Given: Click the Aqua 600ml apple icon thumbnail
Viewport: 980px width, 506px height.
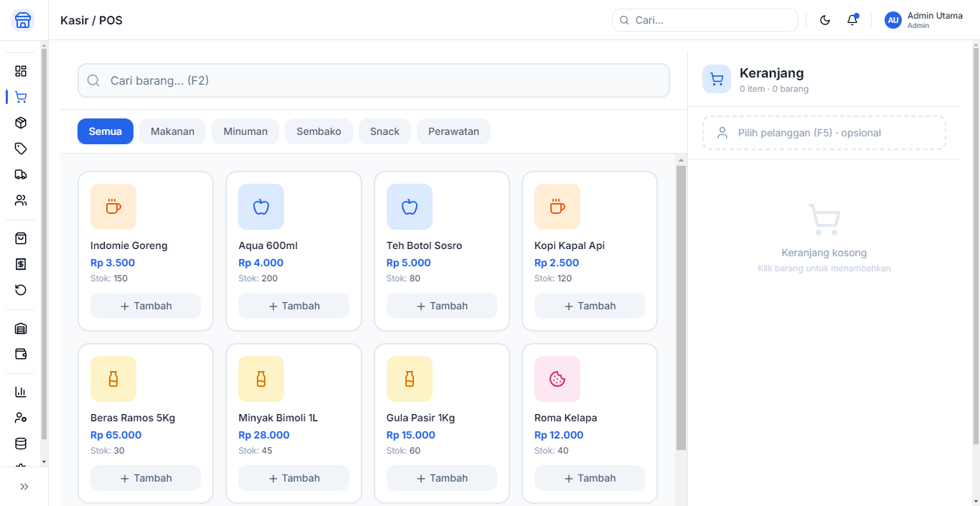Looking at the screenshot, I should [x=261, y=207].
